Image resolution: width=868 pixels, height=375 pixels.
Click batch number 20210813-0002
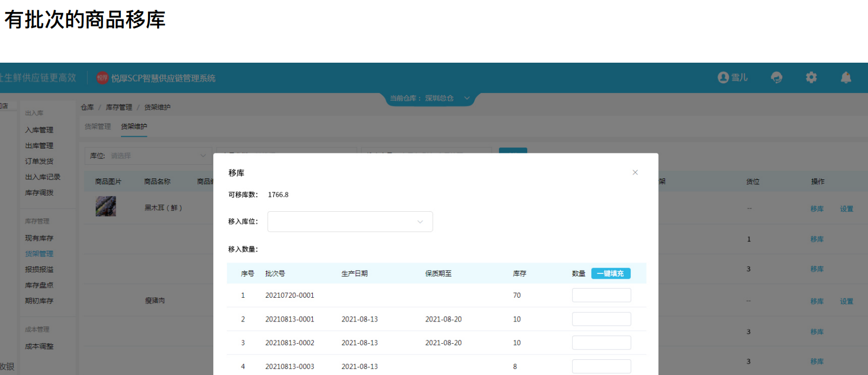click(290, 343)
